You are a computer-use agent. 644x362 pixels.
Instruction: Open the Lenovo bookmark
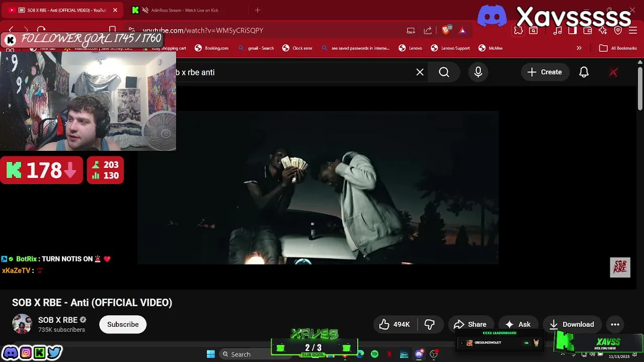(411, 48)
